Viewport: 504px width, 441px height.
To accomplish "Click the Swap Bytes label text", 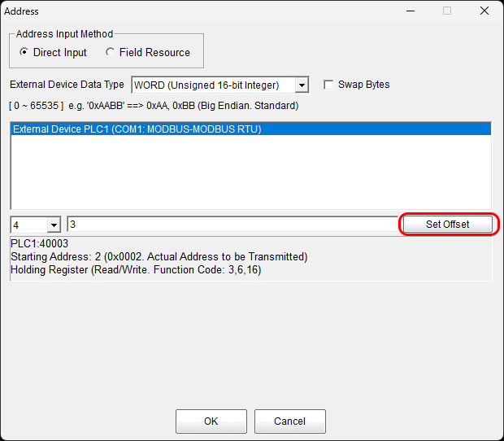I will pyautogui.click(x=363, y=85).
